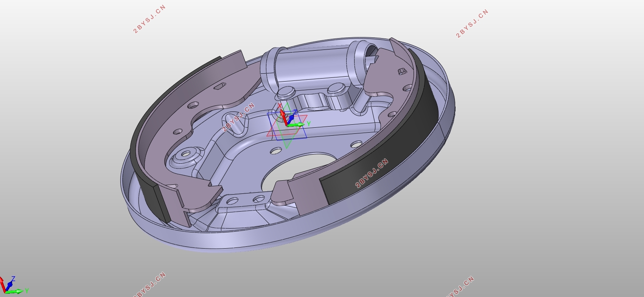Select the green Y axis of center triad
644x297 pixels.
coord(297,125)
